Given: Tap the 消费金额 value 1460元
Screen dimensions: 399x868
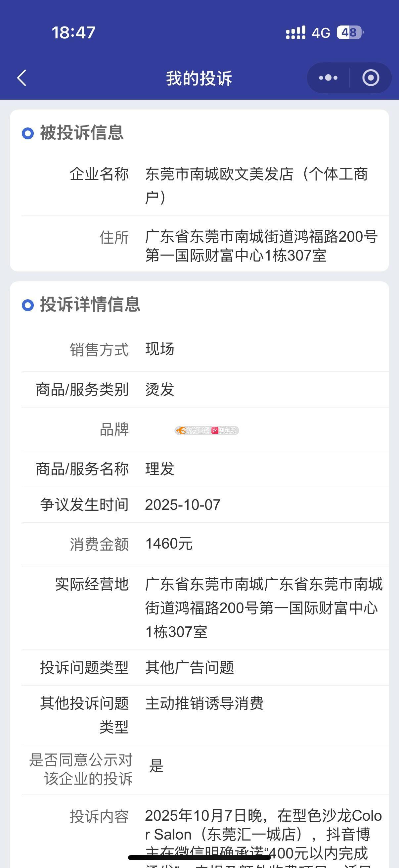Looking at the screenshot, I should pyautogui.click(x=169, y=544).
